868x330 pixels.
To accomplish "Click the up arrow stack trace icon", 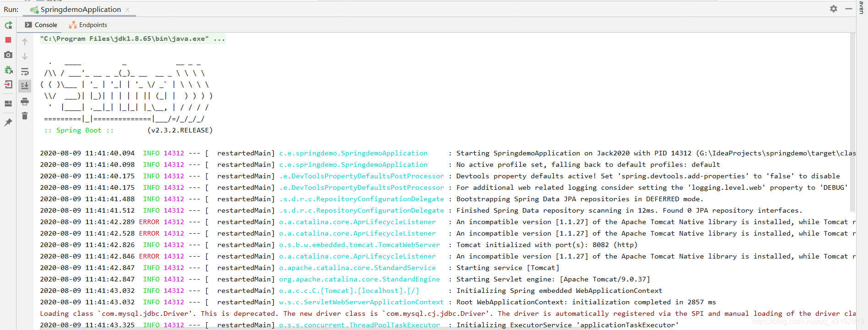I will tap(25, 42).
